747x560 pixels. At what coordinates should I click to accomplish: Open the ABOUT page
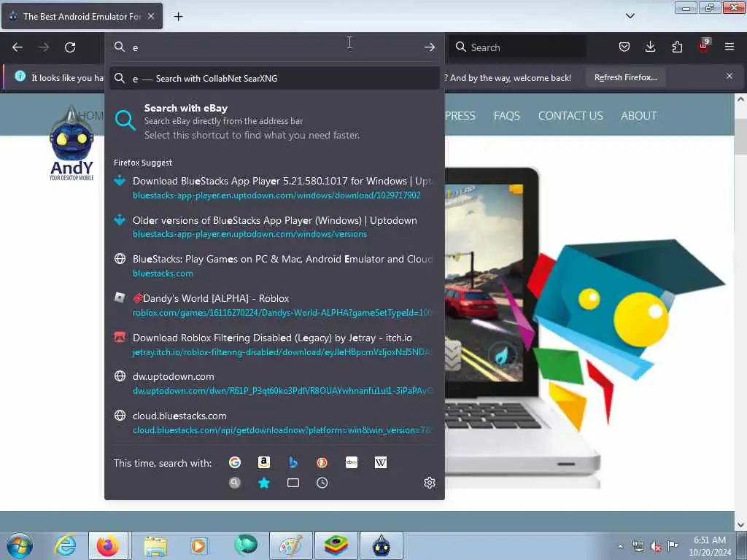pos(638,116)
